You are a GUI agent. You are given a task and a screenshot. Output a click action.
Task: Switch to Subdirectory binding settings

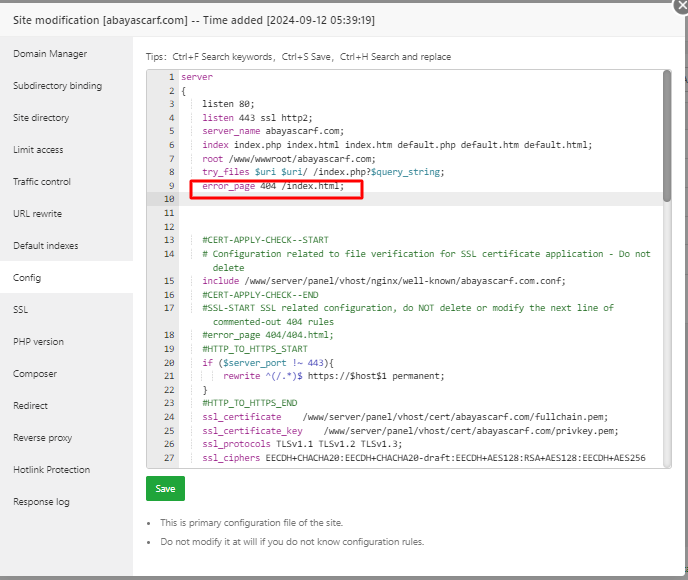57,86
